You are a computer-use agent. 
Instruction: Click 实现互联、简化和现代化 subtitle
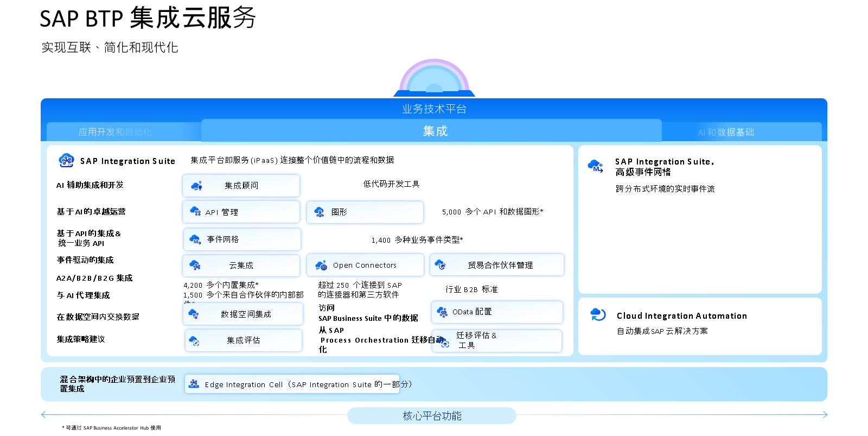click(110, 48)
